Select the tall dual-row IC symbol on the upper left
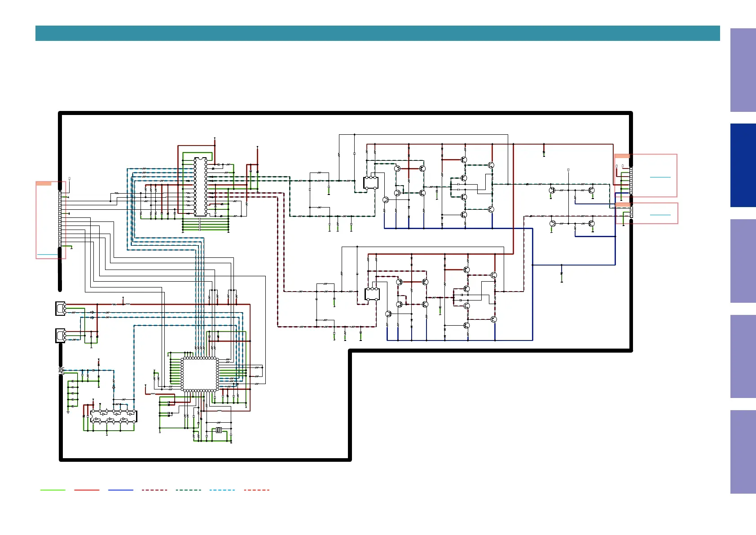The width and height of the screenshot is (756, 535). (x=200, y=186)
